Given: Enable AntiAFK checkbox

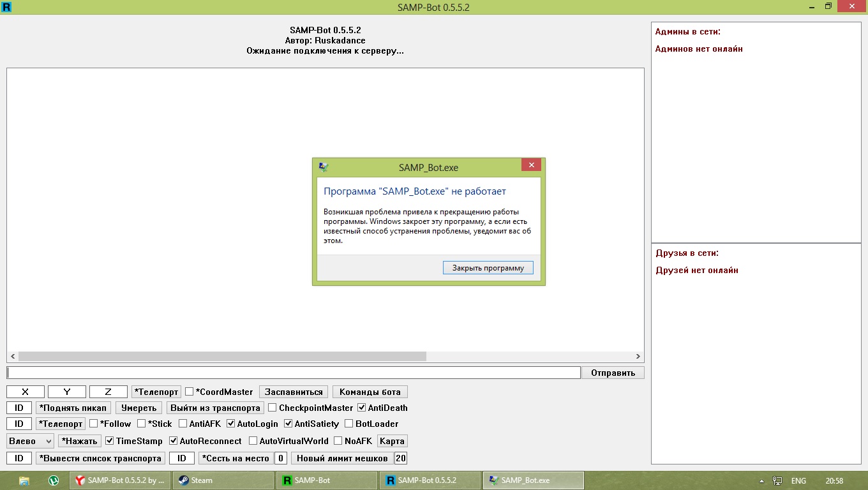Looking at the screenshot, I should [x=183, y=424].
